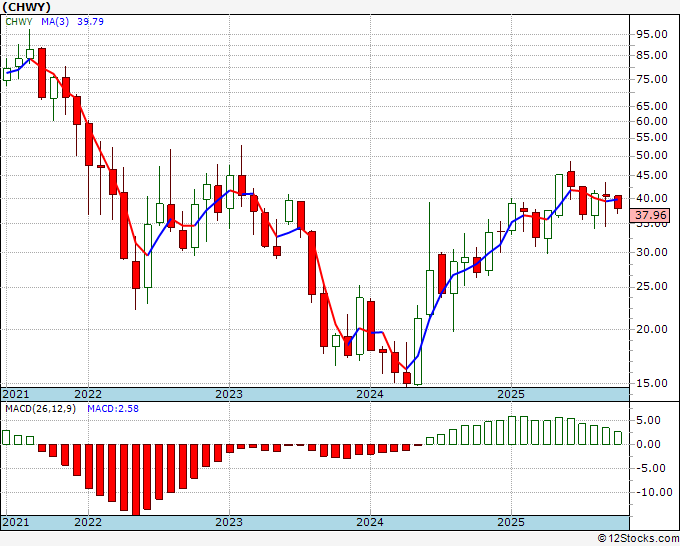Click the tallest red MACD bar in 2022
Image resolution: width=680 pixels, height=546 pixels.
pyautogui.click(x=136, y=480)
